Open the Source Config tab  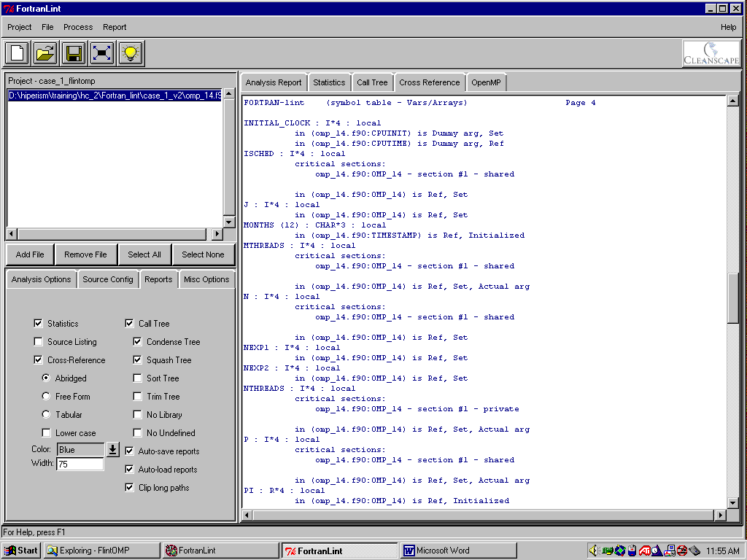point(108,279)
